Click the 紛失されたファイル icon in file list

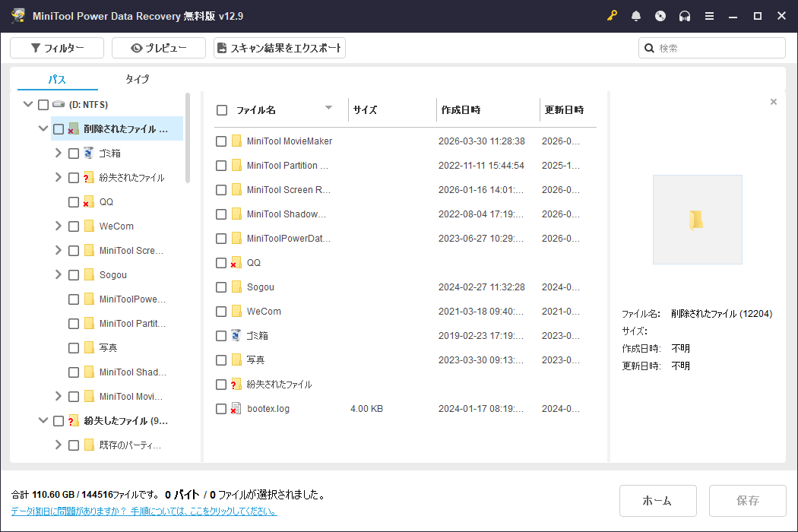tap(236, 385)
